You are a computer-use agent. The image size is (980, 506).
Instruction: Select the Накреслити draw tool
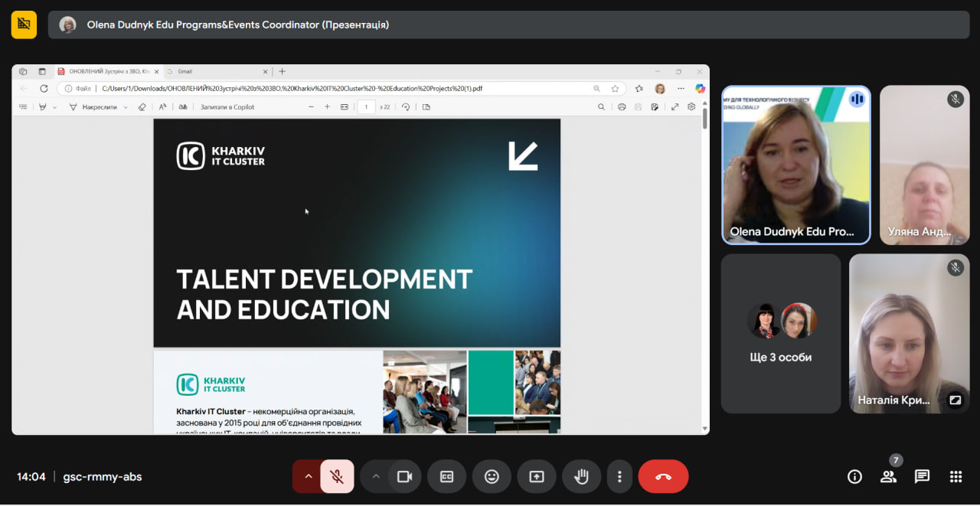point(93,107)
